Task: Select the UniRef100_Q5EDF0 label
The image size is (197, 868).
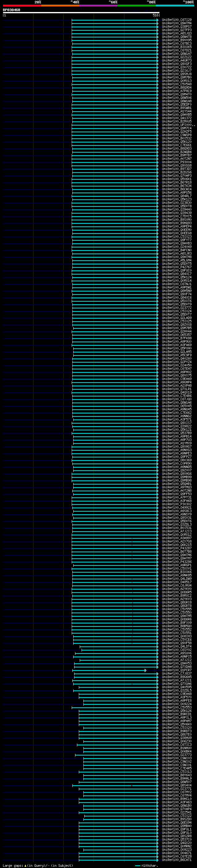Action: (x=177, y=104)
